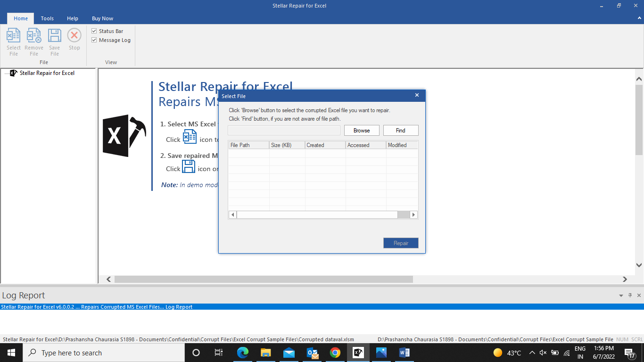The height and width of the screenshot is (362, 644).
Task: Click the save icon in instructions
Action: tap(189, 166)
